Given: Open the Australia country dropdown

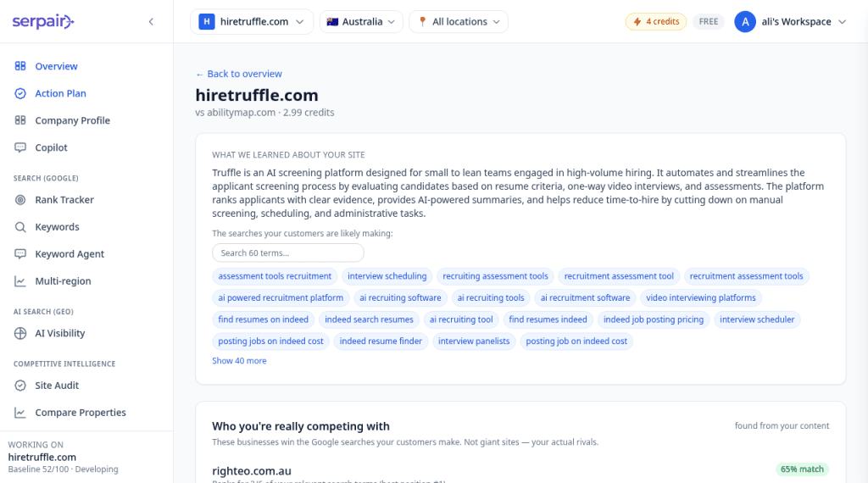Looking at the screenshot, I should coord(361,21).
